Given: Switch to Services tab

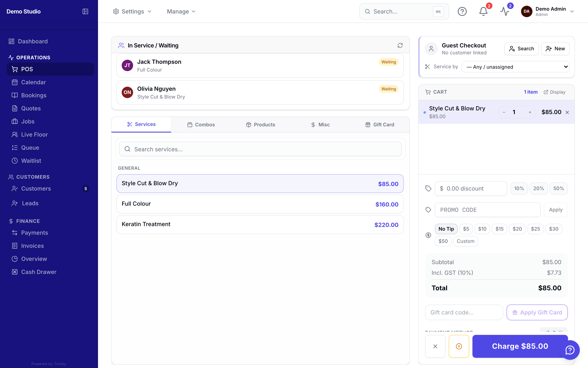Looking at the screenshot, I should click(x=141, y=124).
